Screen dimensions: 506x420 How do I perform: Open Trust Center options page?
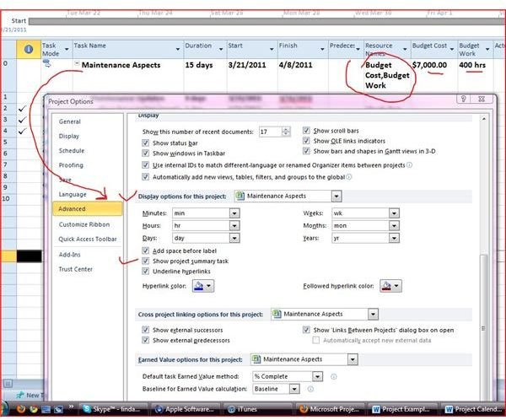[76, 269]
